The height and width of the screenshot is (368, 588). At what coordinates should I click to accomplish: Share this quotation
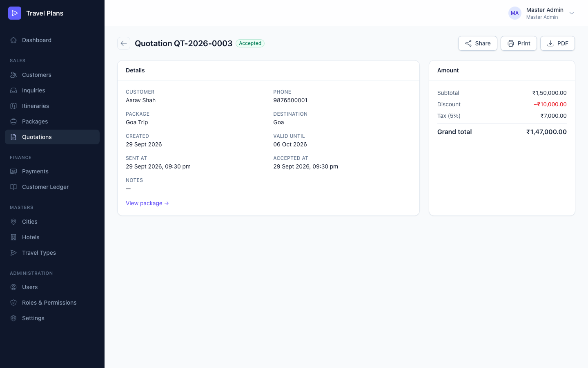pyautogui.click(x=478, y=43)
